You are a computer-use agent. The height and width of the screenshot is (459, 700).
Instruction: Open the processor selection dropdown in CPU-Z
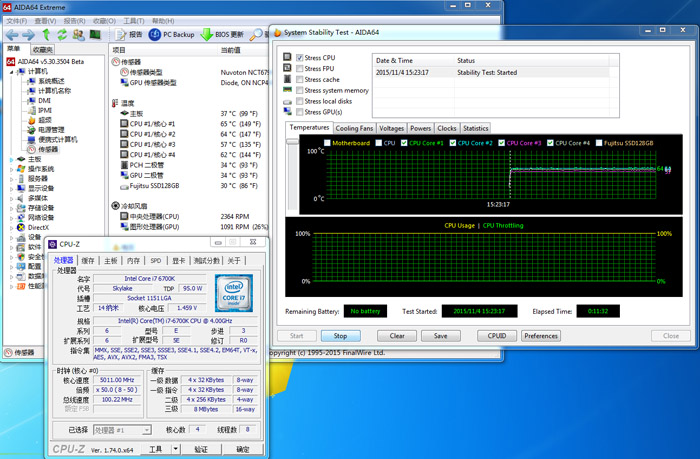(x=146, y=430)
